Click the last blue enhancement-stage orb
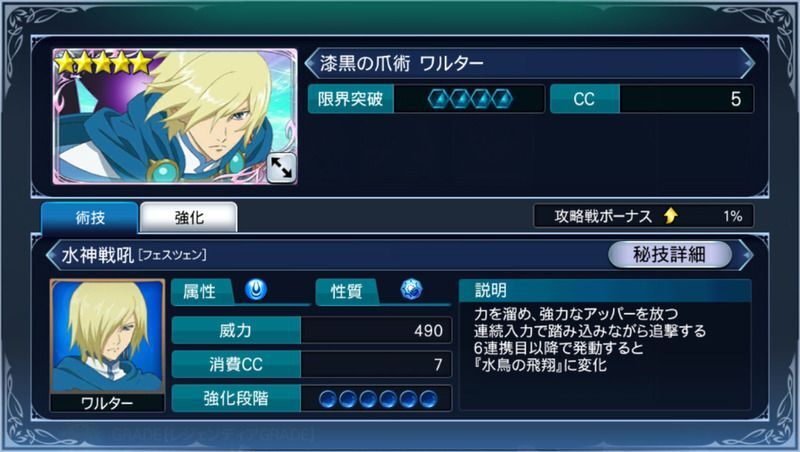The width and height of the screenshot is (800, 452). point(428,399)
